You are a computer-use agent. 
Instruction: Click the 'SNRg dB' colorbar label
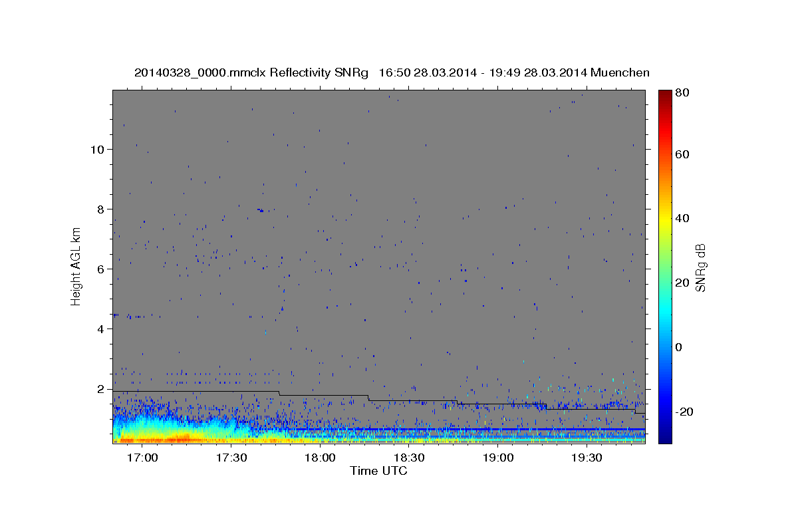(x=700, y=267)
